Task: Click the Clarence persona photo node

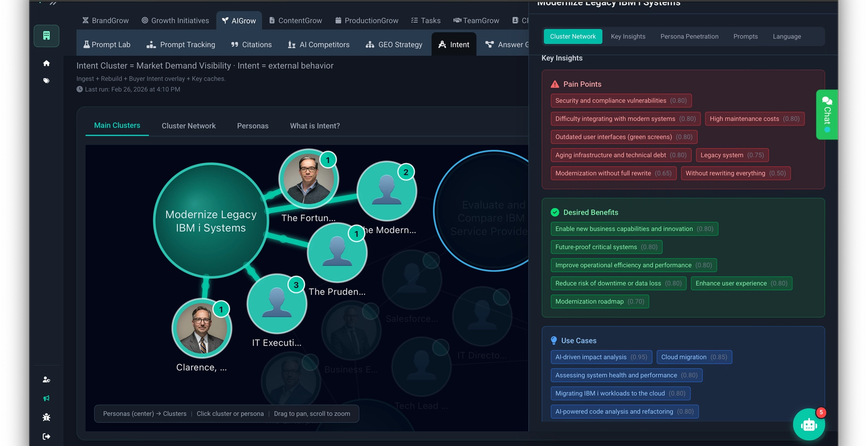Action: click(202, 328)
